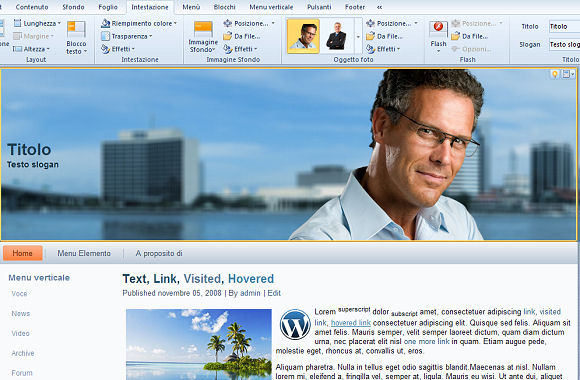
Task: Expand the photo object gallery dropdown
Action: [x=358, y=36]
